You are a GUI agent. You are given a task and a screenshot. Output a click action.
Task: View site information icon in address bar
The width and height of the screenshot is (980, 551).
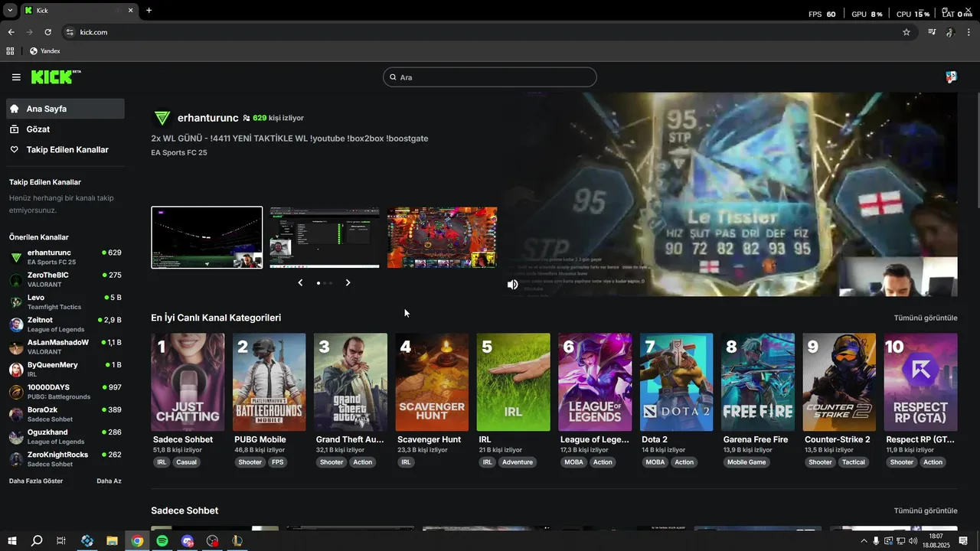[x=70, y=32]
